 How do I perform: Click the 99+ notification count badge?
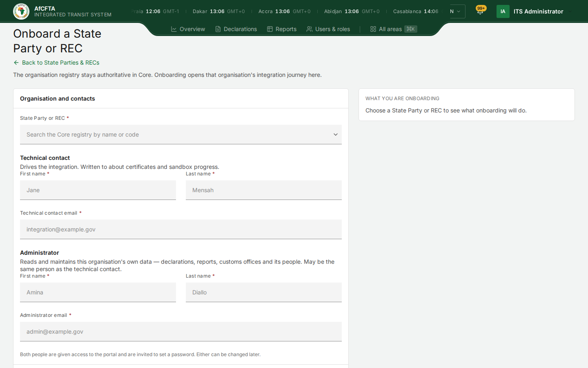(x=481, y=8)
